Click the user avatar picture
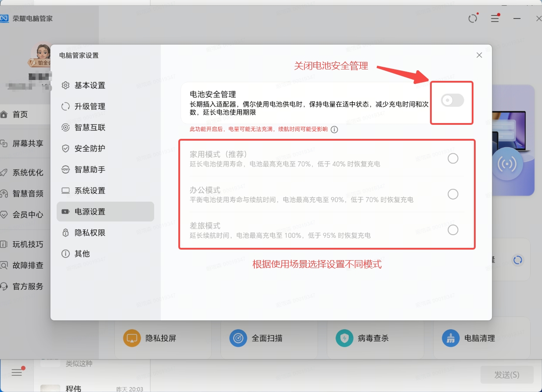Screen dimensions: 542x392 (x=42, y=54)
